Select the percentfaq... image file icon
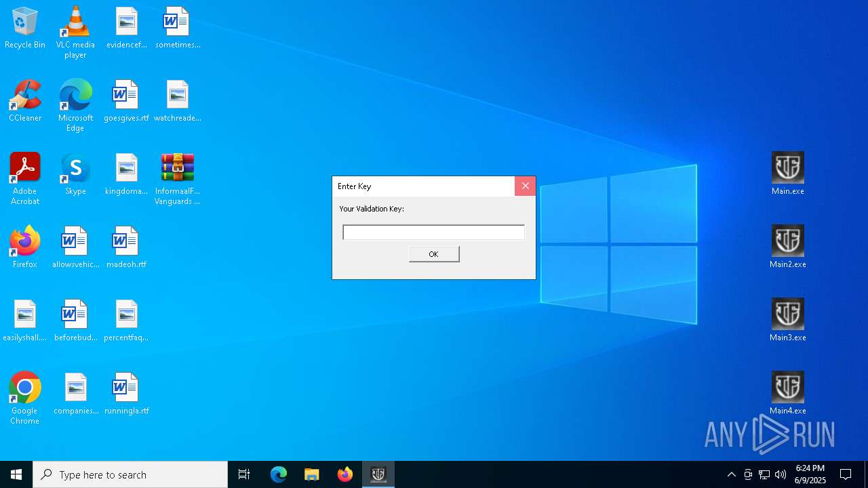 click(x=127, y=321)
